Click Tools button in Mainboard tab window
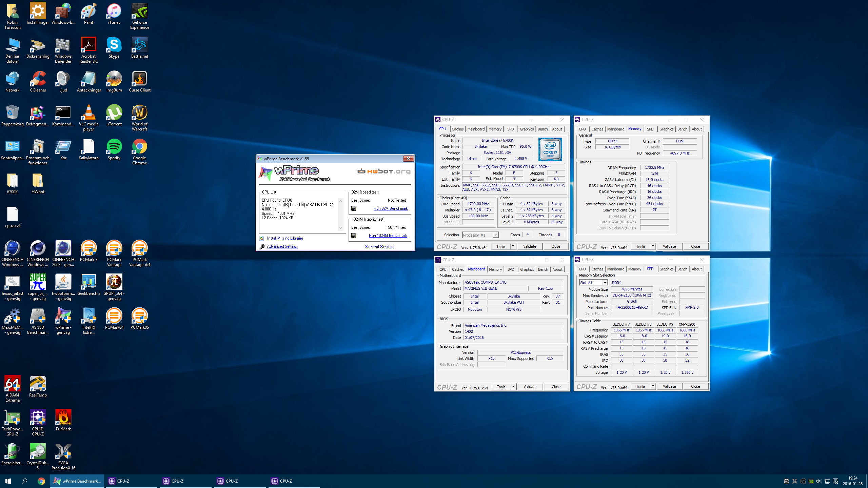Screen dimensions: 868x488 pyautogui.click(x=501, y=387)
